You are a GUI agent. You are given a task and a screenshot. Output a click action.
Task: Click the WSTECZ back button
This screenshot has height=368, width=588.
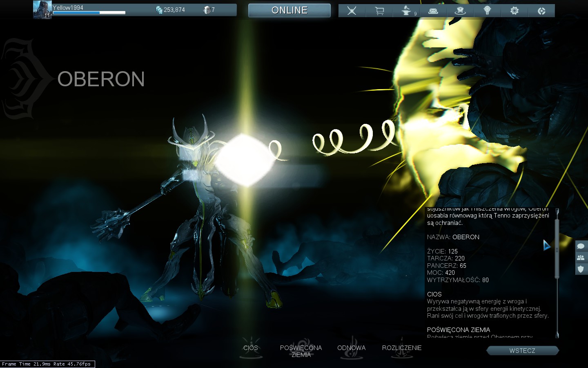[x=522, y=351]
